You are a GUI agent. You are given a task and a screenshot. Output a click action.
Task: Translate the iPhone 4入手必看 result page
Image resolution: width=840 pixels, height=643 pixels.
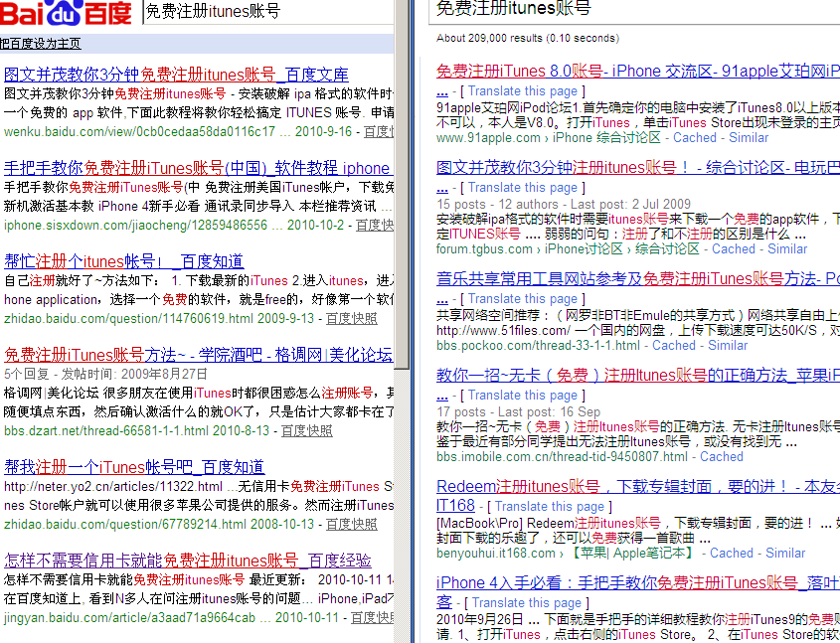527,603
